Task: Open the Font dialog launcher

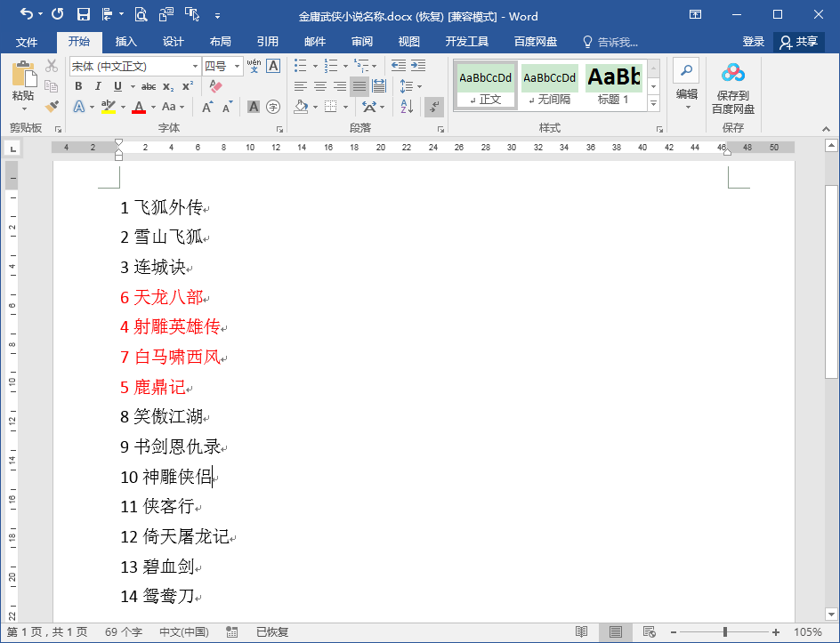Action: (x=279, y=129)
